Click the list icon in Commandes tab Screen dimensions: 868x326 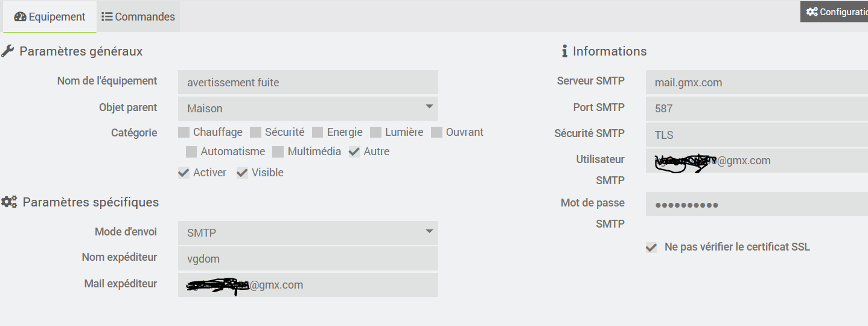107,17
